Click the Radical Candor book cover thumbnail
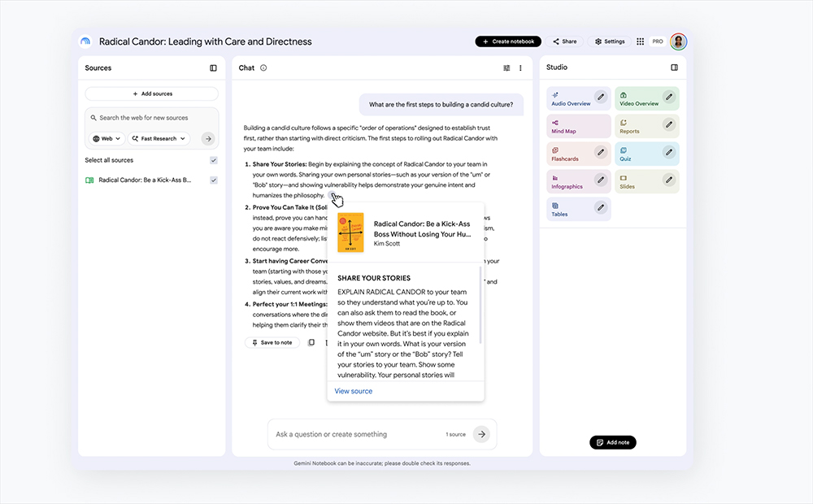 click(x=350, y=232)
